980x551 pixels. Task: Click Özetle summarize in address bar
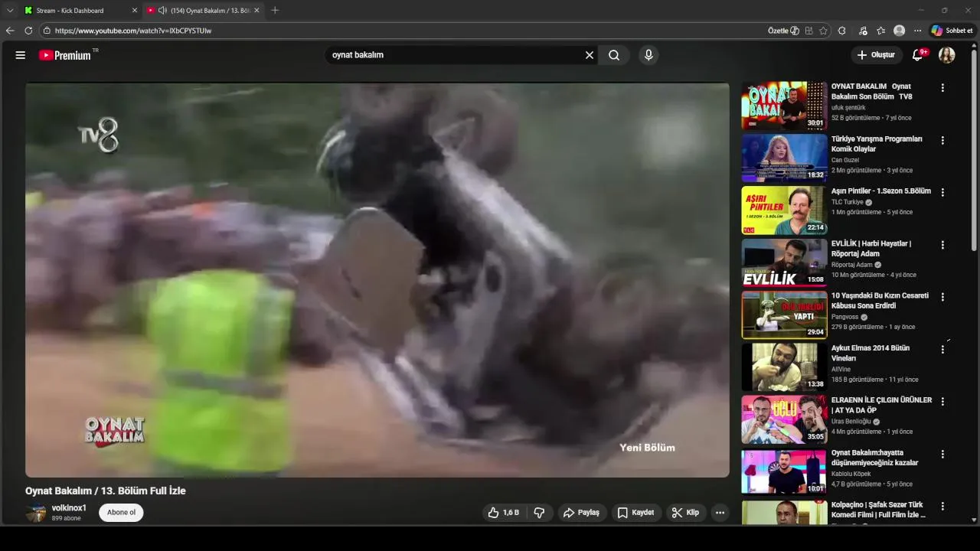[x=783, y=31]
